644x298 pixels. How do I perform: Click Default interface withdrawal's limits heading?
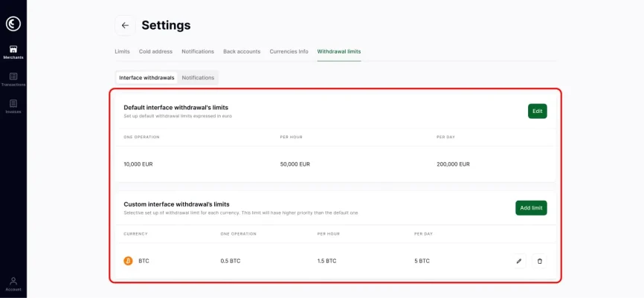pos(176,108)
